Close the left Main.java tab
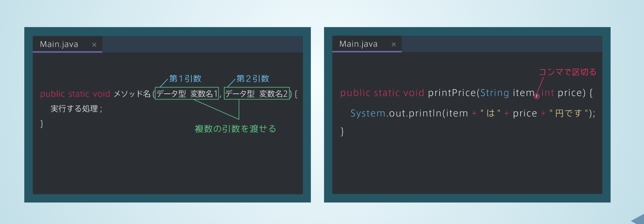The height and width of the screenshot is (224, 644). pos(94,45)
